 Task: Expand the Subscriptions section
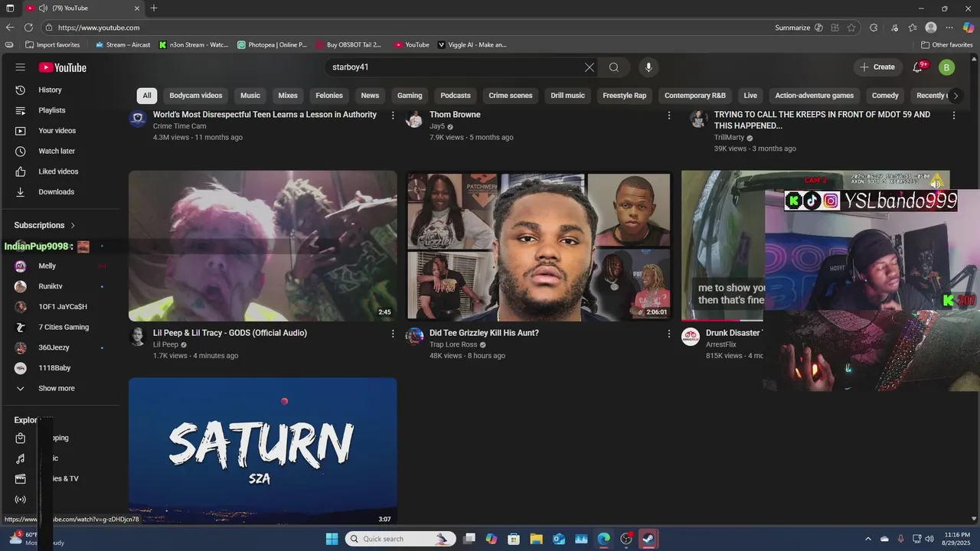pos(44,225)
